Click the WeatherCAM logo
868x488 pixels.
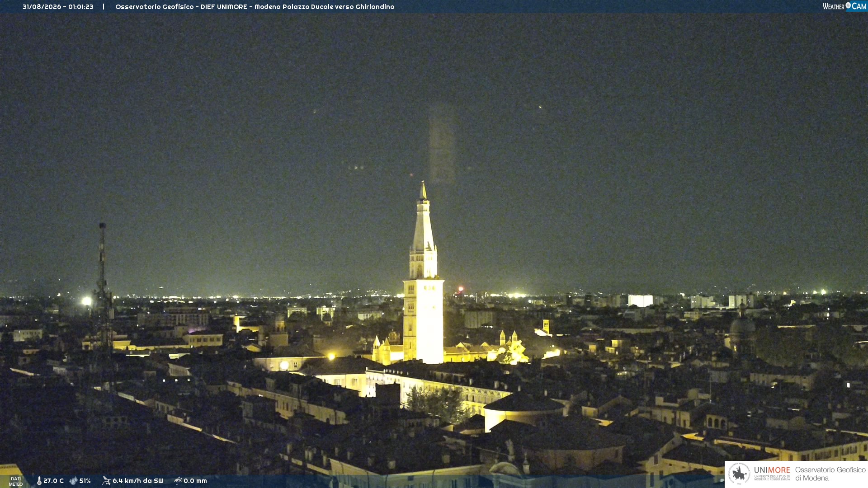click(844, 6)
